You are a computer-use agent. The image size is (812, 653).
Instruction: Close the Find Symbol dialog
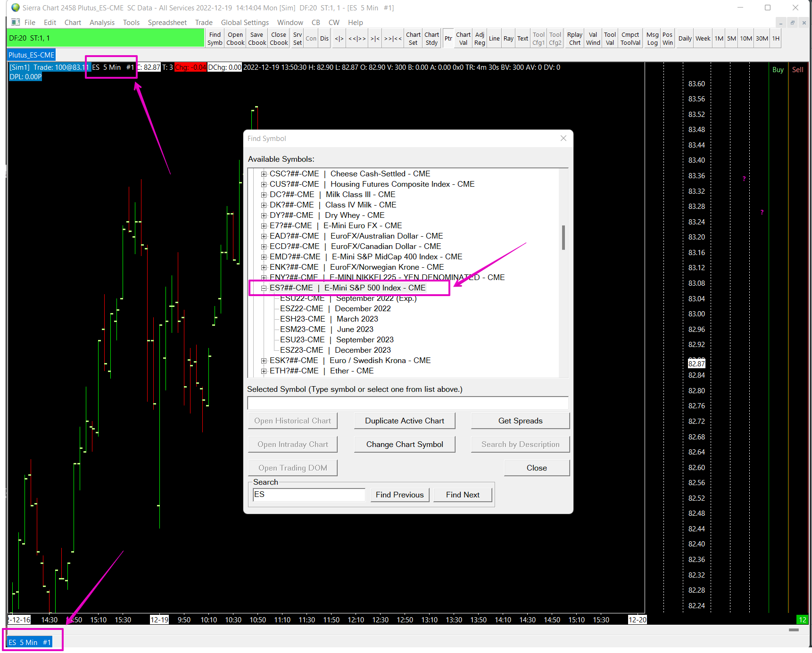[x=563, y=138]
